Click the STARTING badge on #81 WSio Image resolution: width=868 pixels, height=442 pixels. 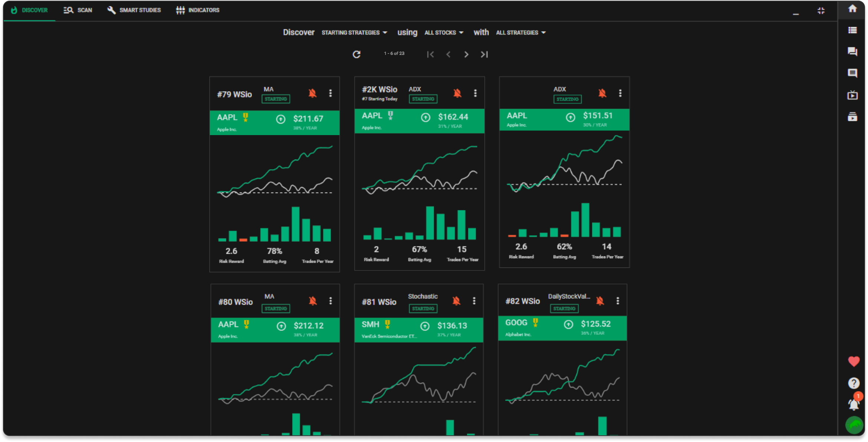pos(423,309)
